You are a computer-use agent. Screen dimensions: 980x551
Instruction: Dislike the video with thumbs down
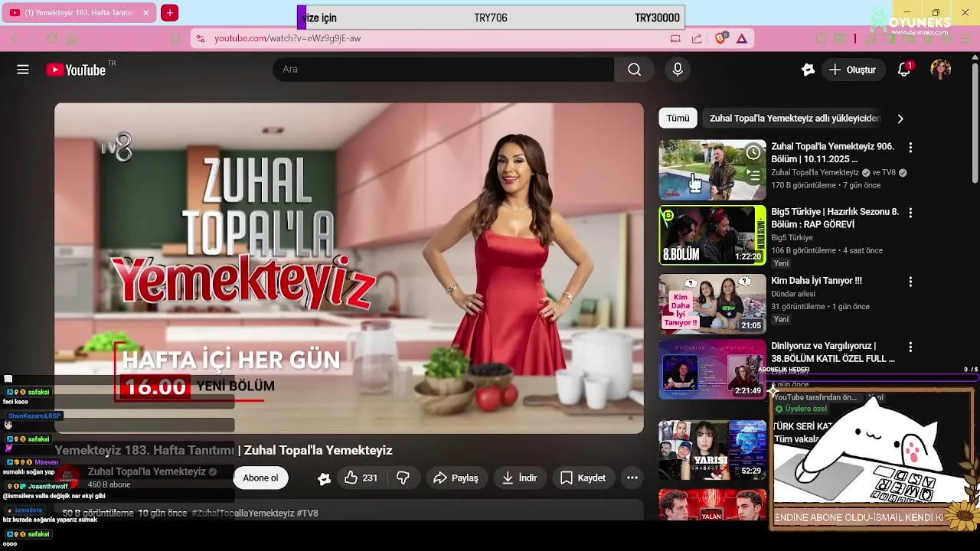403,478
